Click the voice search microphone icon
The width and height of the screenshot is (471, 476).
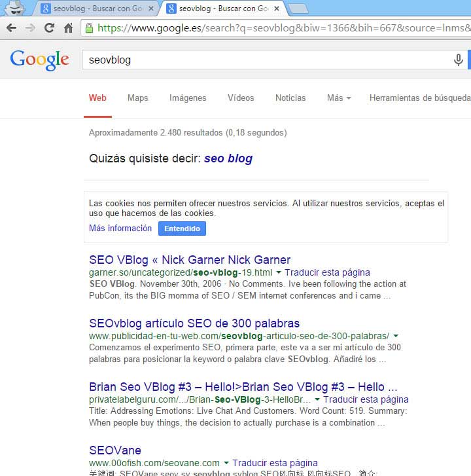pos(458,60)
